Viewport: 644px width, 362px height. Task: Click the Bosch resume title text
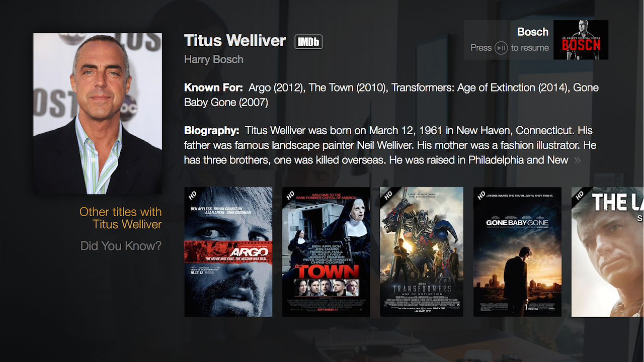pyautogui.click(x=533, y=32)
